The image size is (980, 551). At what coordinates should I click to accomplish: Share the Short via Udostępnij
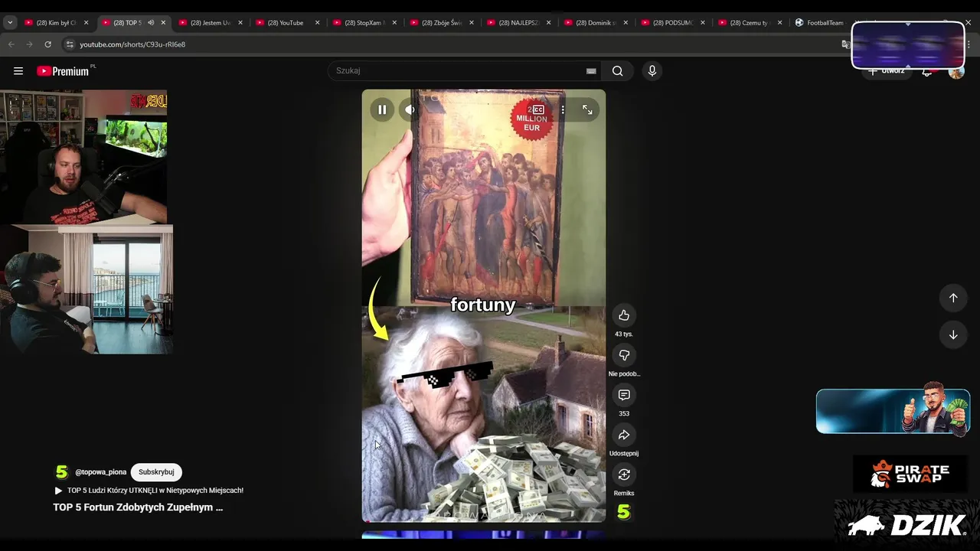624,435
